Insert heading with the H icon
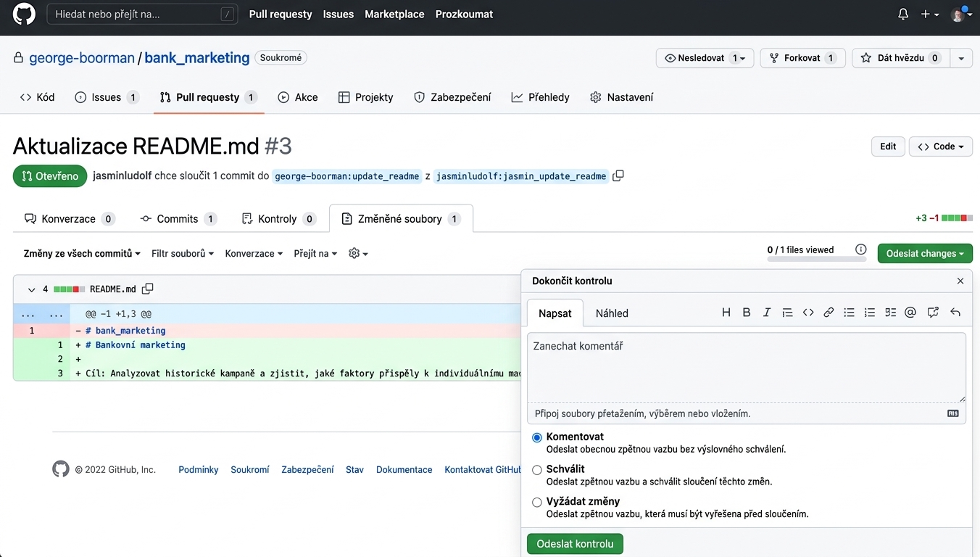Image resolution: width=980 pixels, height=557 pixels. pos(726,313)
